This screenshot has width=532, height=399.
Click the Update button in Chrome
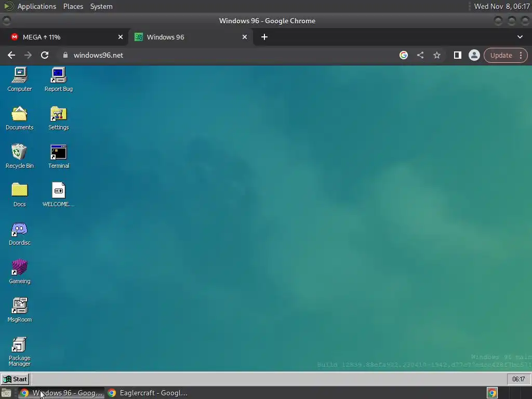(x=501, y=55)
